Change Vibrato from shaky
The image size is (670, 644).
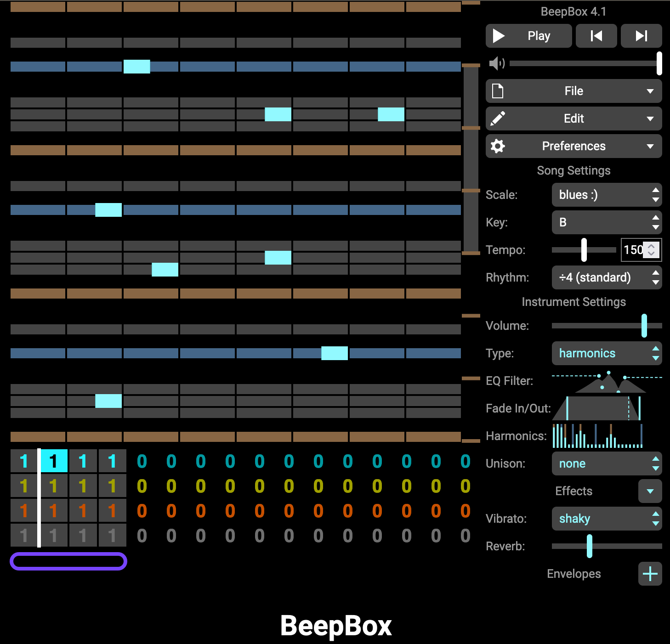607,519
